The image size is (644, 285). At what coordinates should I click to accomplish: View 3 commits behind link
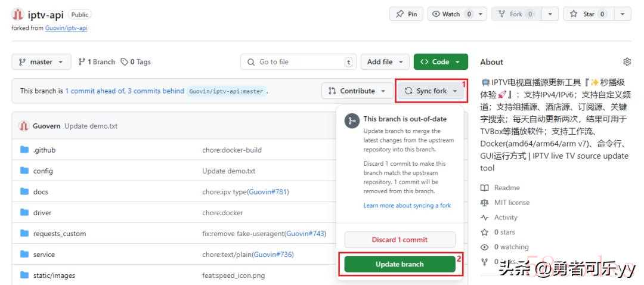[x=156, y=91]
